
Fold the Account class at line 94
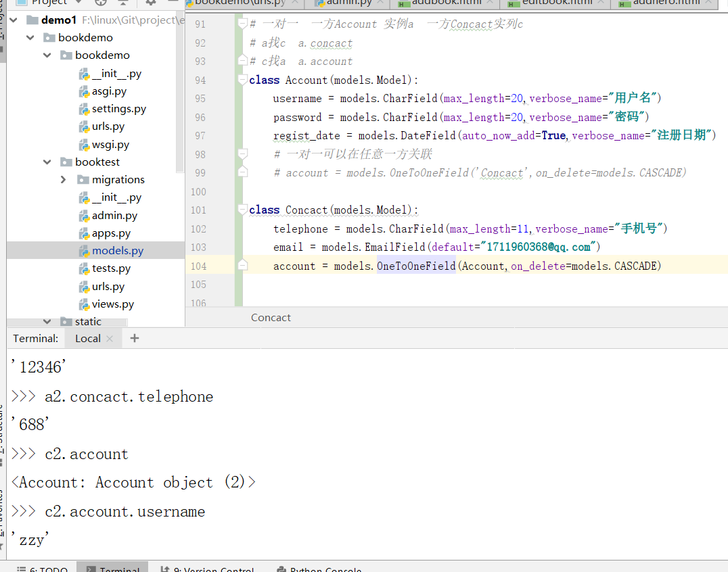tap(242, 80)
